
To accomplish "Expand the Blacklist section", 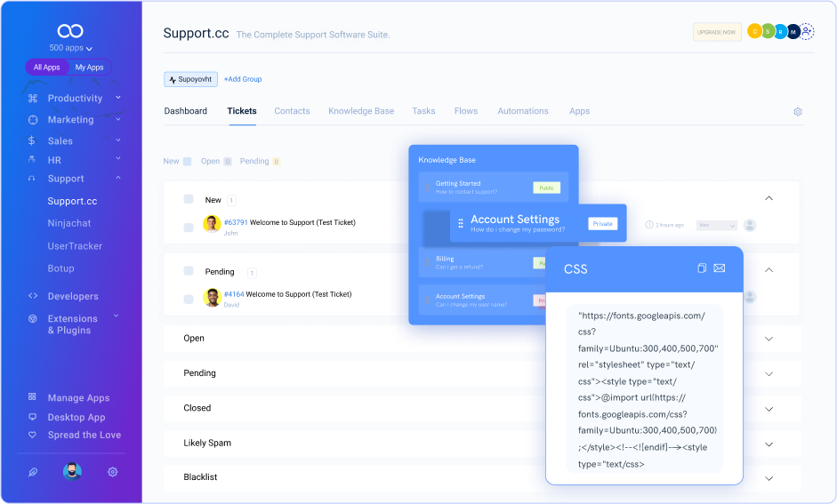I will pos(769,478).
